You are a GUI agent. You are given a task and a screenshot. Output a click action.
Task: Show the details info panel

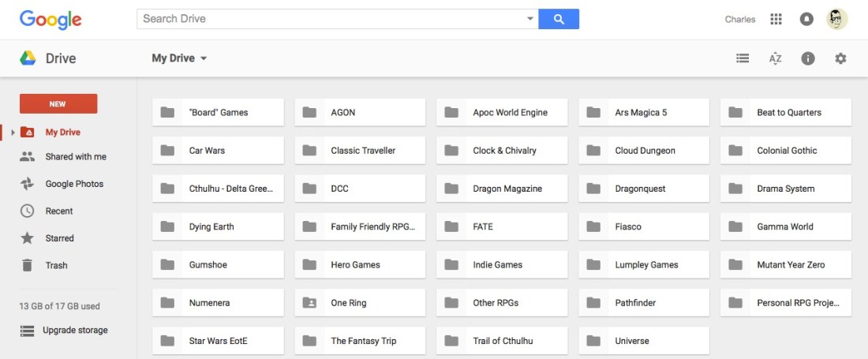coord(807,58)
